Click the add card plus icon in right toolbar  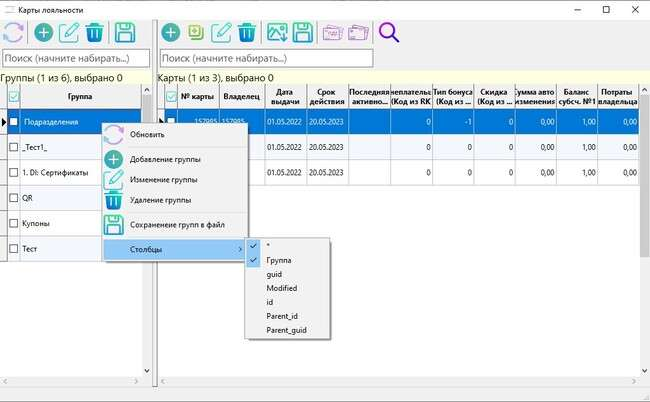pos(171,33)
